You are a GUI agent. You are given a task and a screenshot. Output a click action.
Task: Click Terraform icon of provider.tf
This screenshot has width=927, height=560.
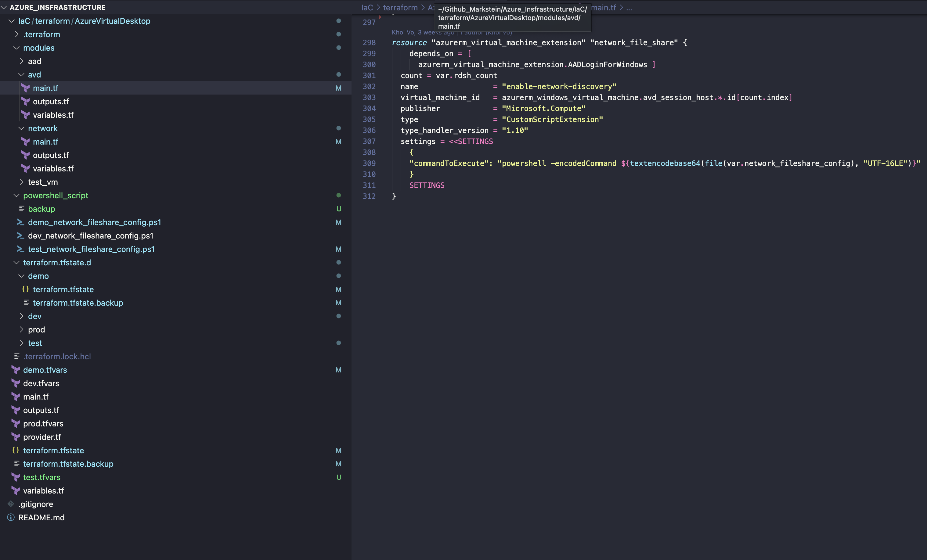point(16,437)
